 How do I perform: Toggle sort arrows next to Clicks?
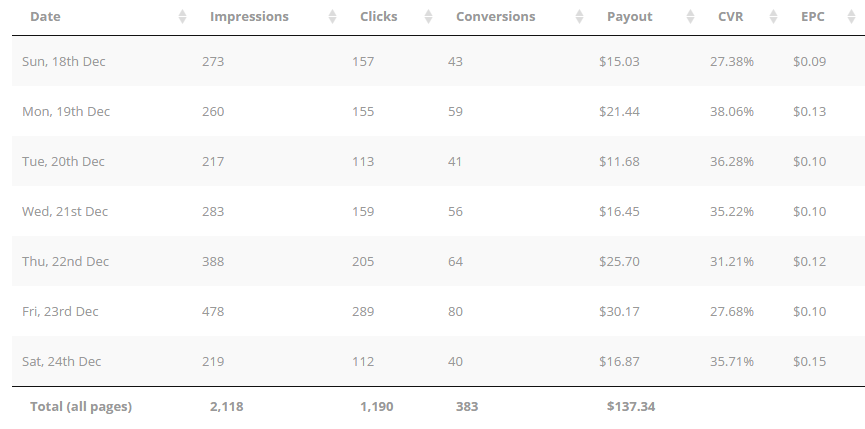(x=428, y=17)
